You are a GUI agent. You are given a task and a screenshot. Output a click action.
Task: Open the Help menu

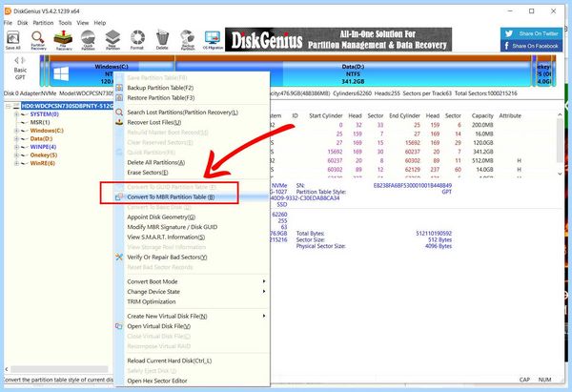point(99,23)
